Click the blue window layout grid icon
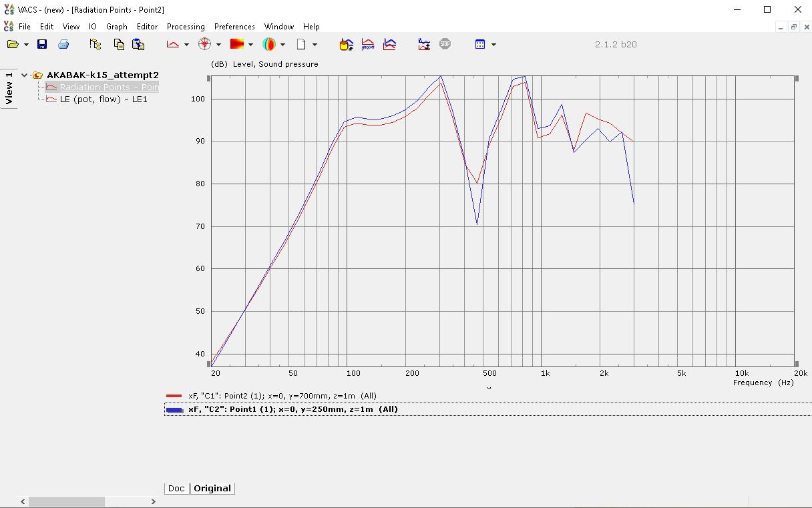The height and width of the screenshot is (508, 812). click(x=479, y=44)
